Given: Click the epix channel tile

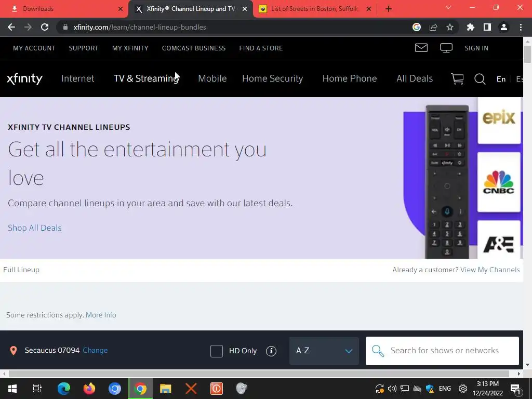Looking at the screenshot, I should pyautogui.click(x=499, y=121).
